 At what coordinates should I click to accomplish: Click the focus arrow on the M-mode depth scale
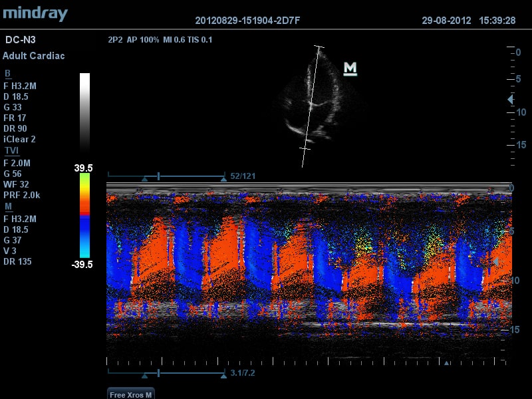pos(494,262)
